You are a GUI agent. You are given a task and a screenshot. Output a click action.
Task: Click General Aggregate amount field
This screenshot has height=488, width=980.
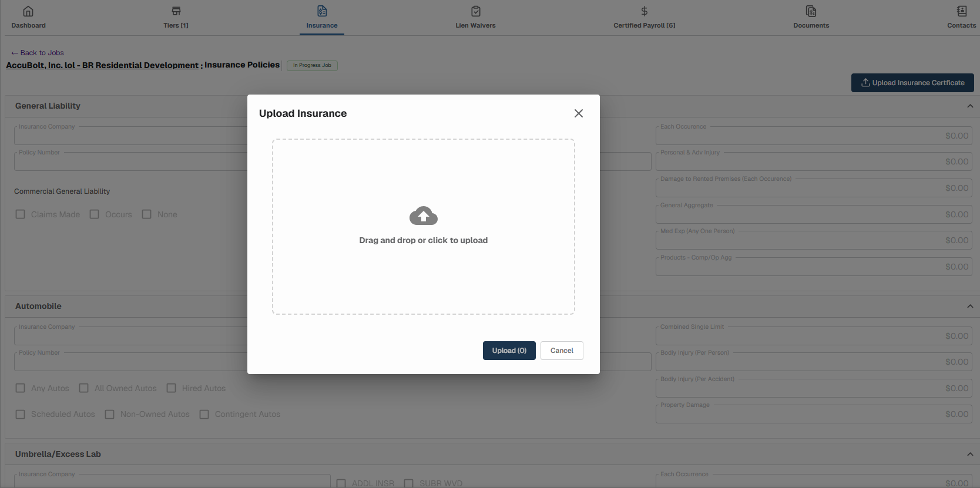pyautogui.click(x=814, y=214)
